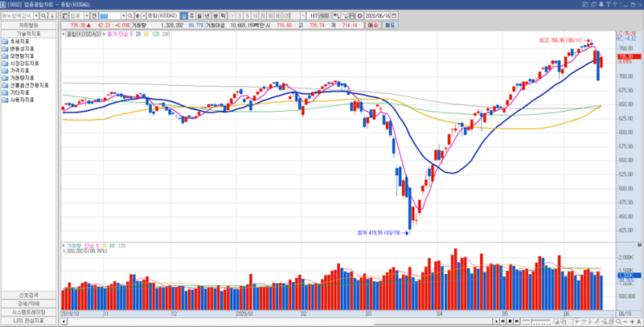Open the 신호검색 section
The image size is (644, 327).
pyautogui.click(x=29, y=296)
